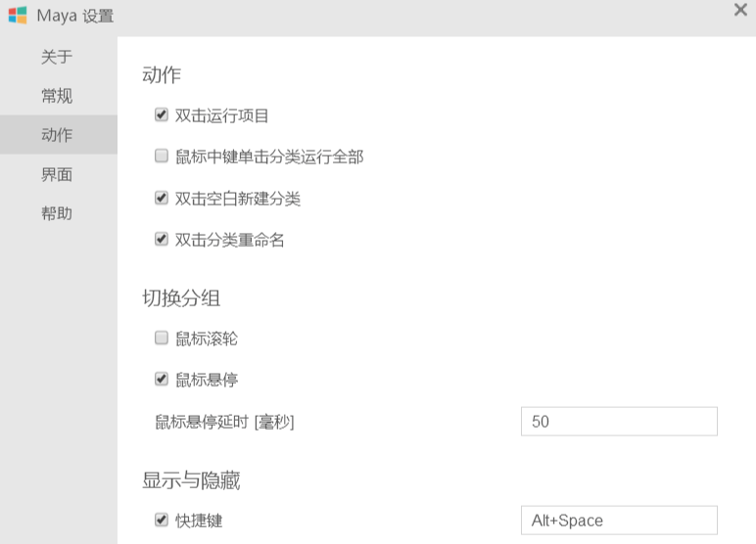Viewport: 756px width, 544px height.
Task: Click the 显示与隐藏 section heading
Action: (191, 480)
